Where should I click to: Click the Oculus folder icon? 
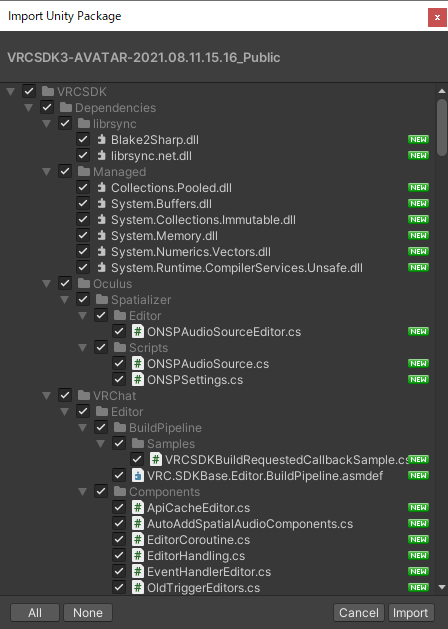84,284
